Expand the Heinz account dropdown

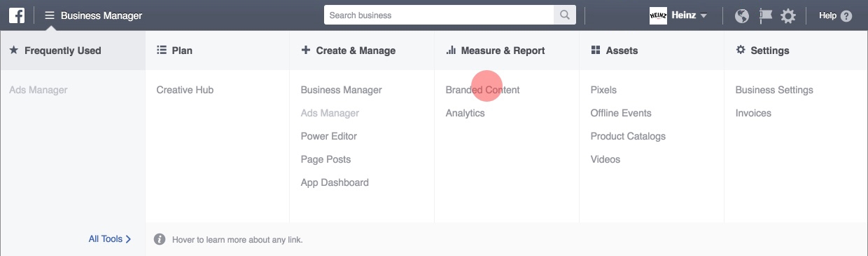tap(703, 15)
